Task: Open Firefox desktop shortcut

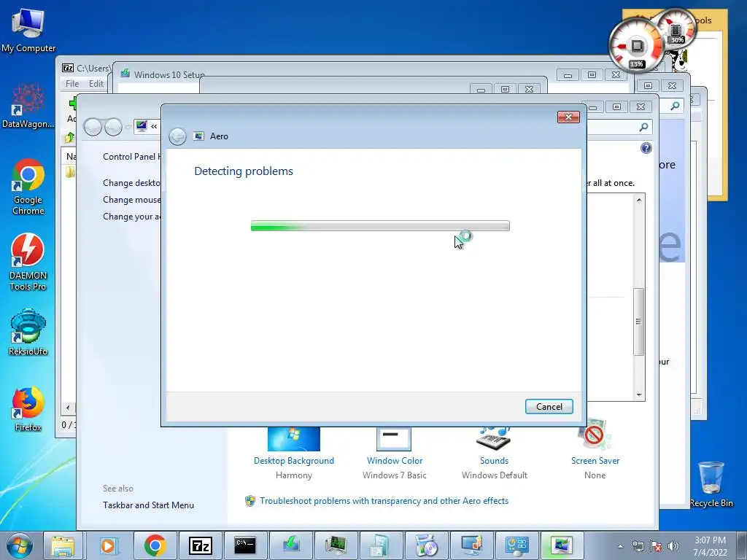Action: tap(28, 409)
